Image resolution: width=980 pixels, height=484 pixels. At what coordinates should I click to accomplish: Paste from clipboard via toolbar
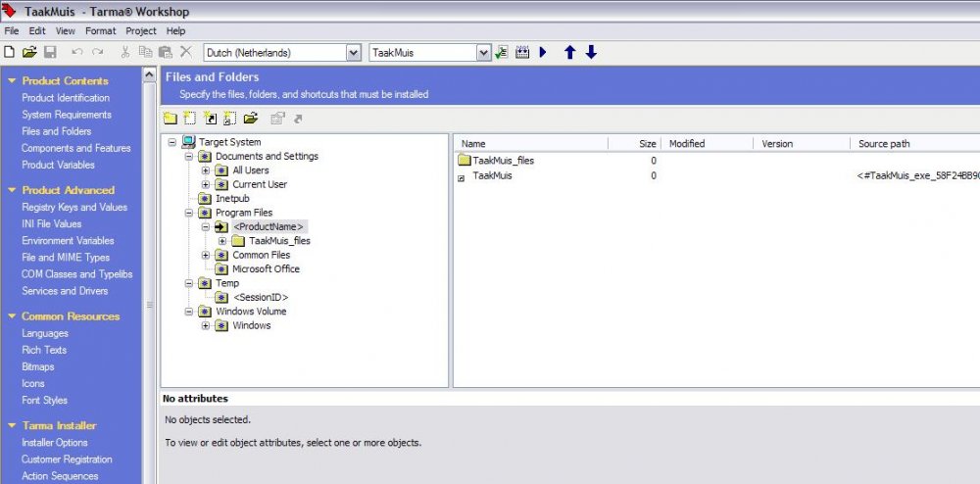click(x=165, y=53)
